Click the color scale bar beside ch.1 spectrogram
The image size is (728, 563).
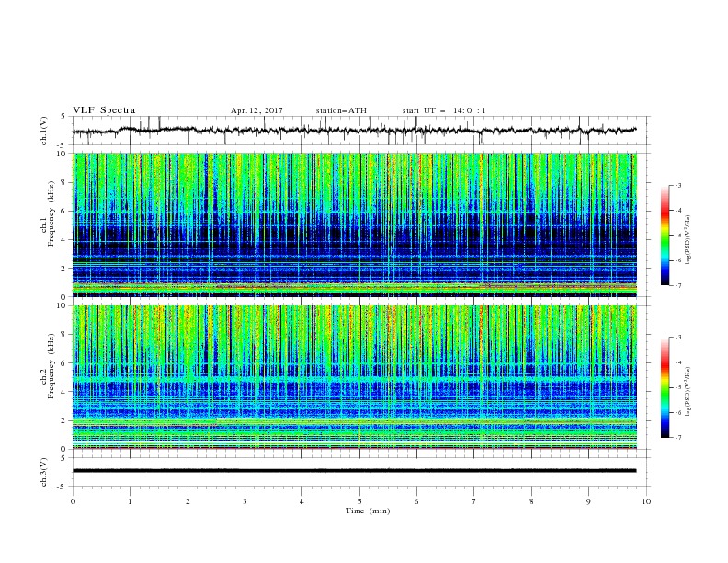(x=665, y=236)
